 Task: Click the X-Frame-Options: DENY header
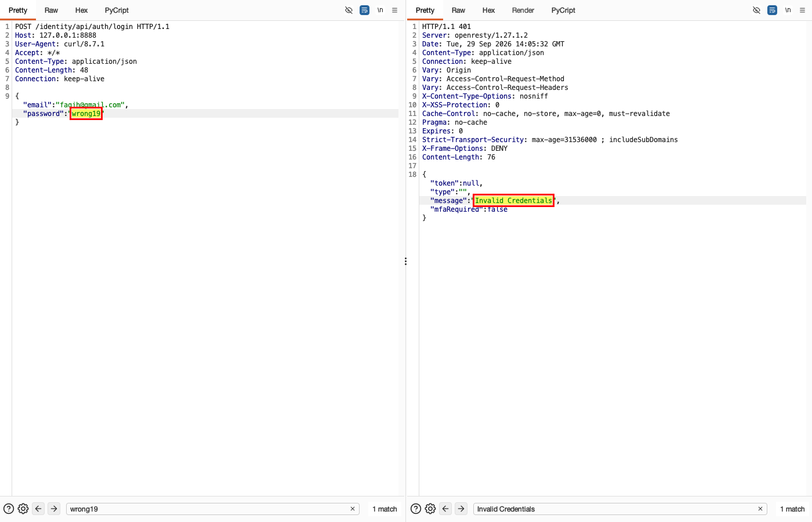point(465,148)
